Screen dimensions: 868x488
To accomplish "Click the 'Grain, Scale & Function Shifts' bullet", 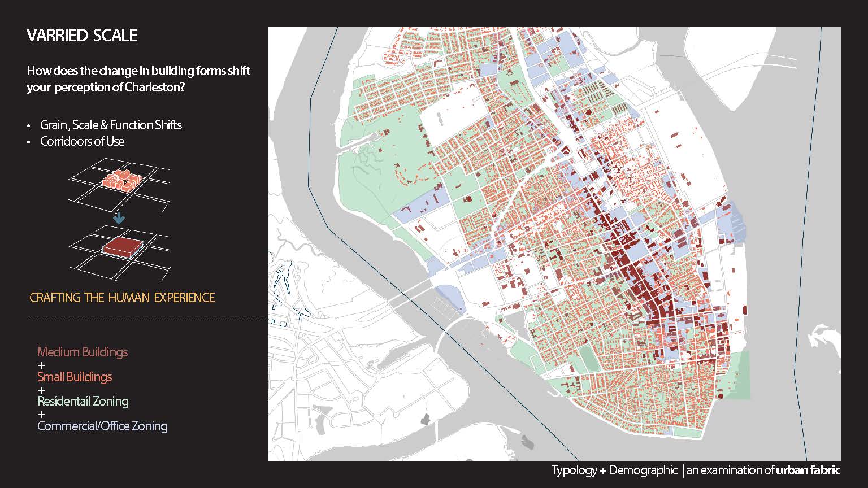I will point(111,125).
